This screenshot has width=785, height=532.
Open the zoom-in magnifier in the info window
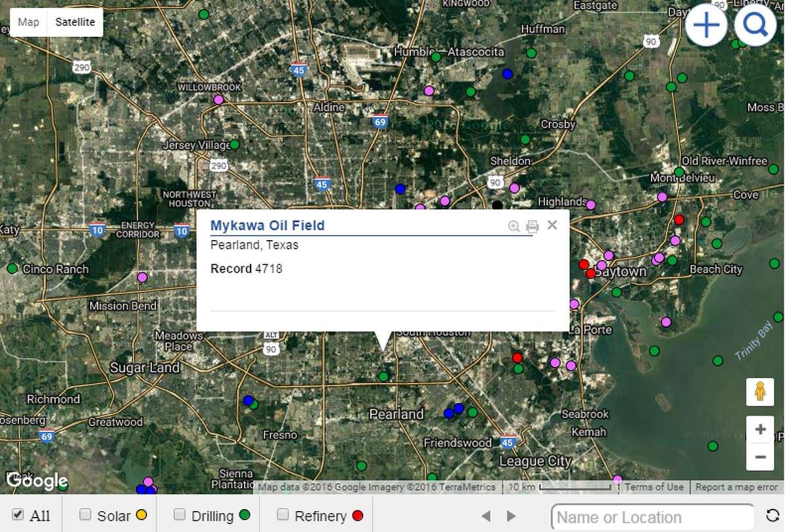(513, 225)
